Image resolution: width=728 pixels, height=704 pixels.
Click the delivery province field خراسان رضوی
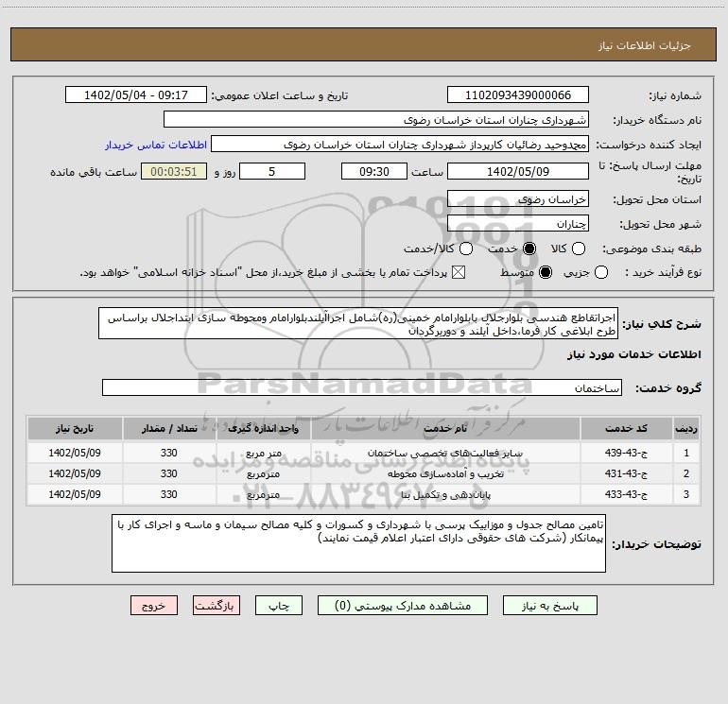518,199
